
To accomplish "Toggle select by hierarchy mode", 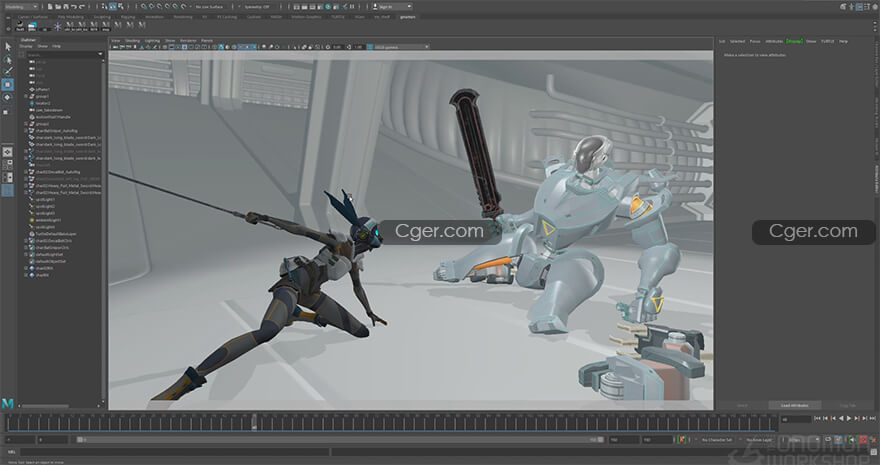I will pos(104,6).
